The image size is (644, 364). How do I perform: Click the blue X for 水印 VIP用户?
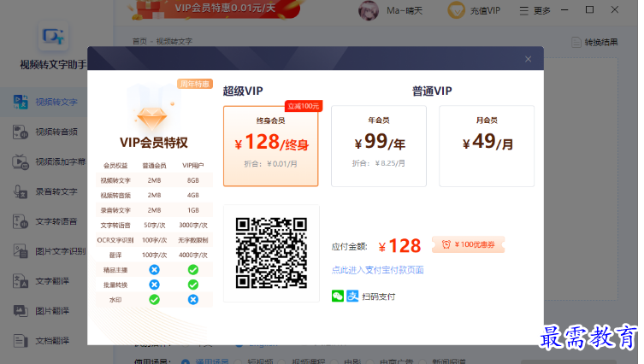193,300
